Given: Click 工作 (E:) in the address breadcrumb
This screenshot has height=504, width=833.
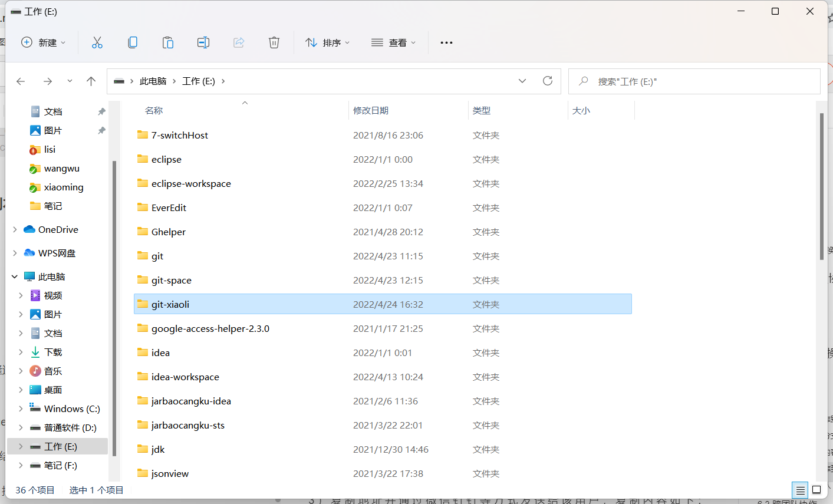Looking at the screenshot, I should 199,81.
